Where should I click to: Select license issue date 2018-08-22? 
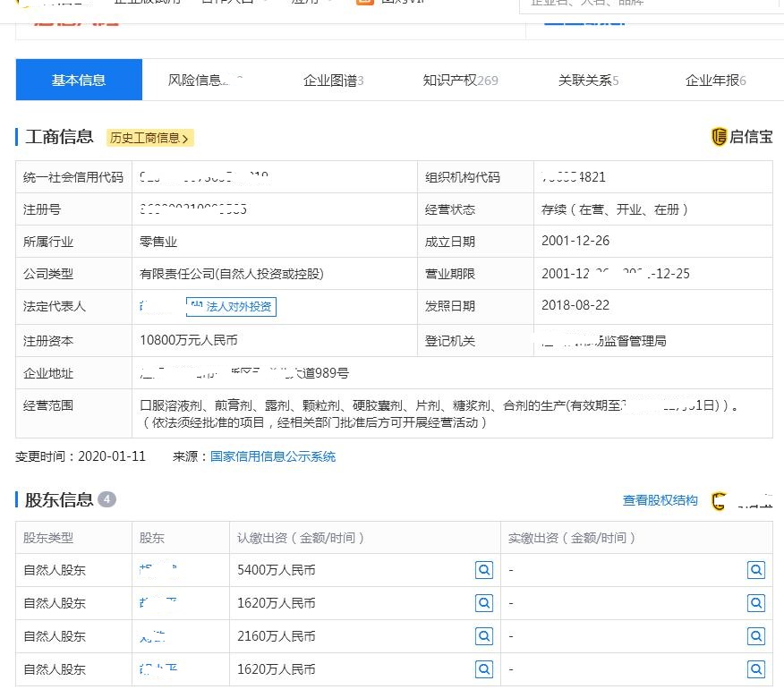(x=575, y=305)
